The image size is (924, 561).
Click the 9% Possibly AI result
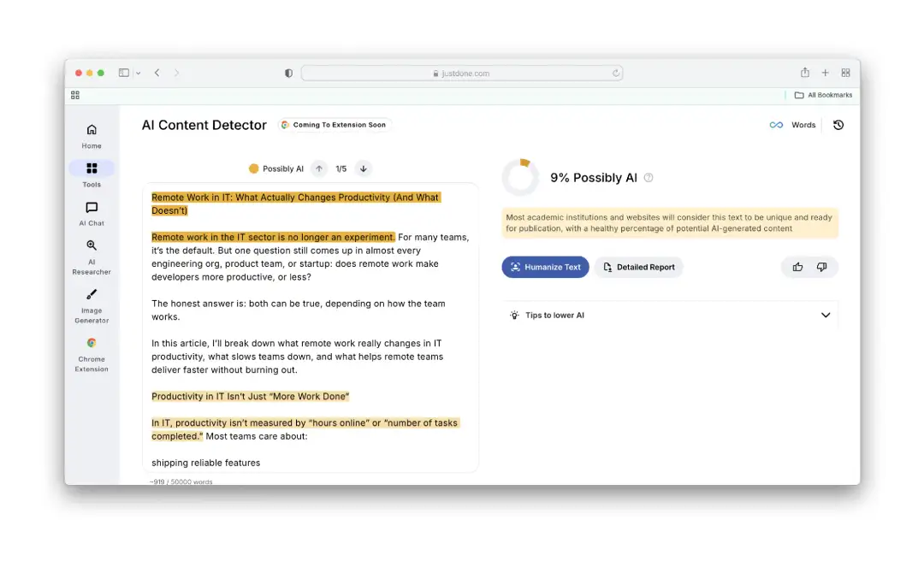point(594,178)
